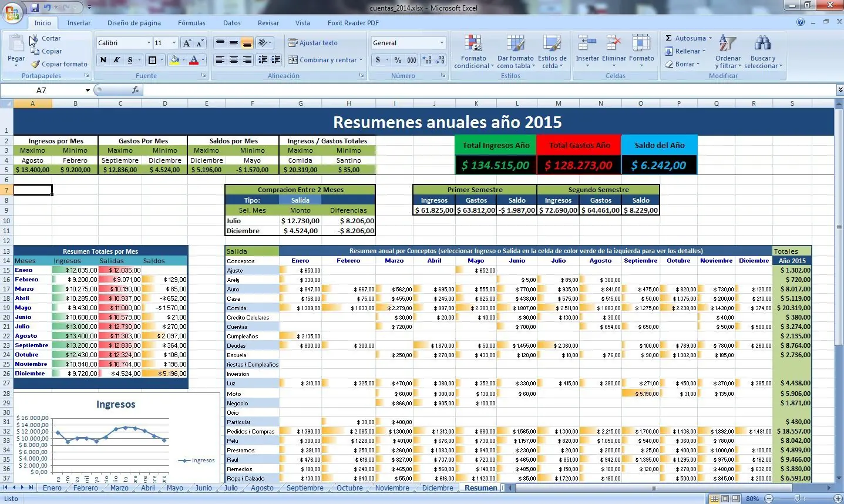The height and width of the screenshot is (504, 844).
Task: Toggle top vertical alignment
Action: pos(220,43)
